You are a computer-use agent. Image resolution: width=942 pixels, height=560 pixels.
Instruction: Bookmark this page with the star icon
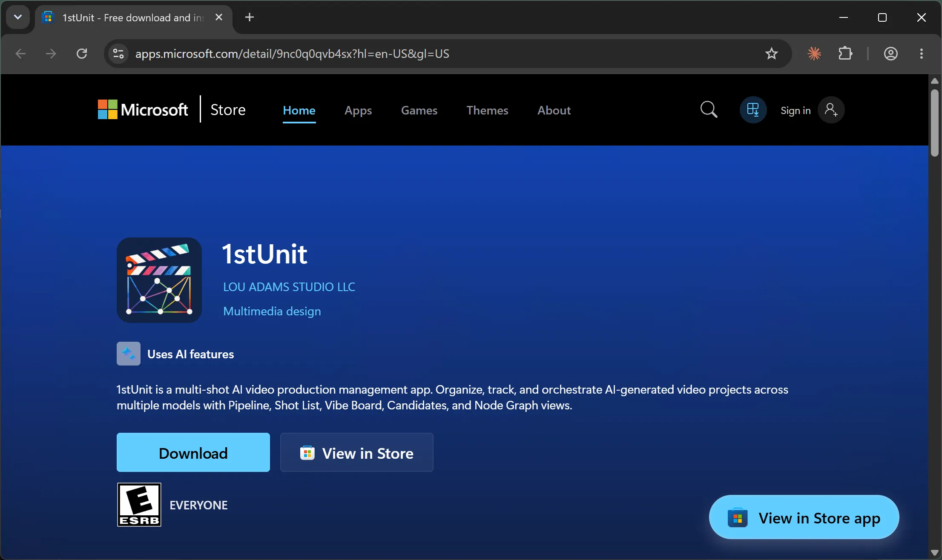tap(771, 54)
